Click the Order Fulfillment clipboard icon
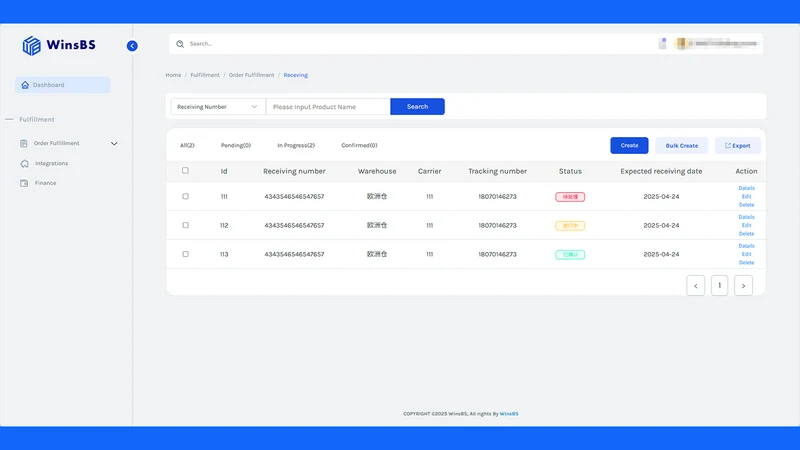This screenshot has width=800, height=450. (23, 143)
